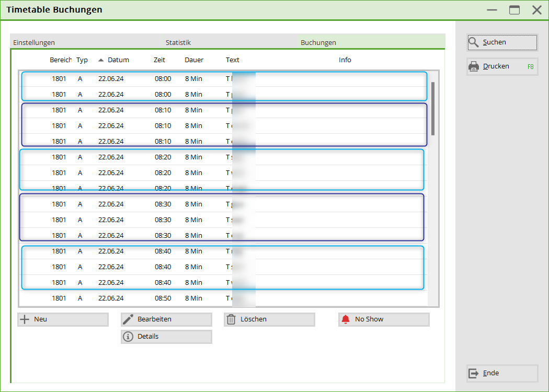
Task: Select the Buchungen tab
Action: coord(318,42)
